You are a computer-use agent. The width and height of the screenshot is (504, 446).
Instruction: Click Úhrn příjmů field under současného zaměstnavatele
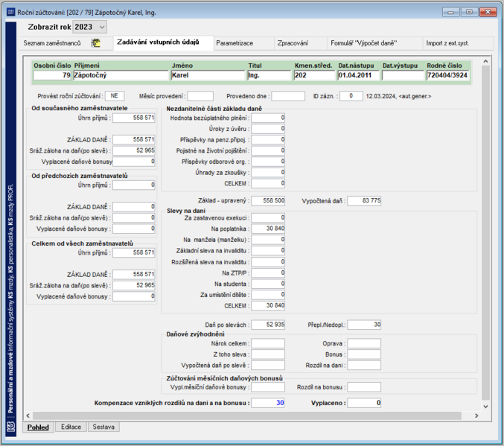click(134, 118)
